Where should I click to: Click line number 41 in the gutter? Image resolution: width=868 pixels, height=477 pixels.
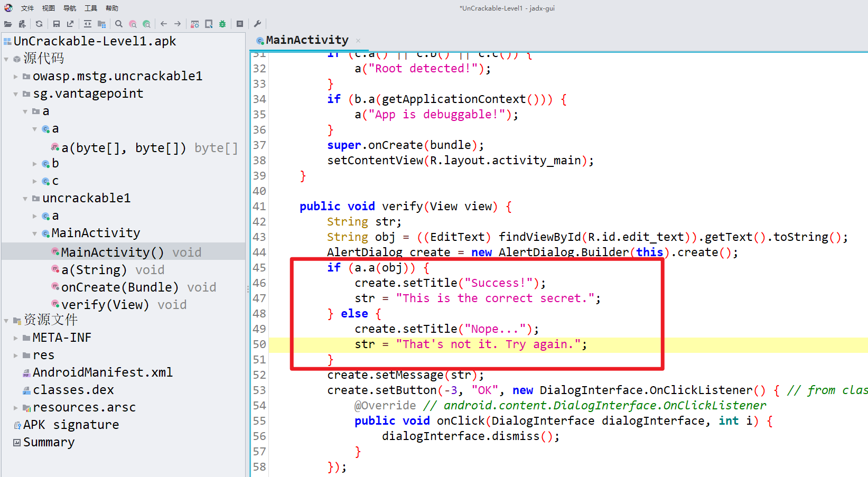pyautogui.click(x=259, y=207)
